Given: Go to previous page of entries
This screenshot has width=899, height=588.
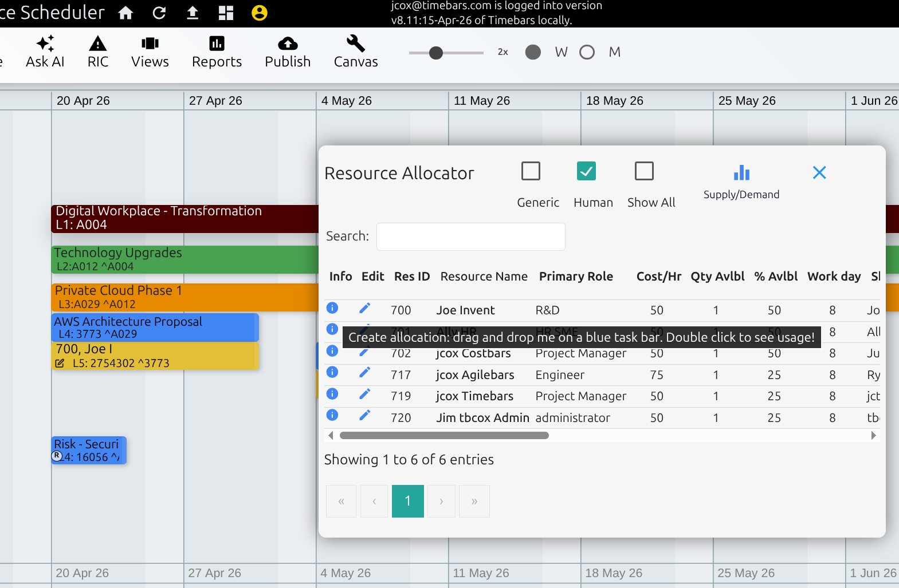Looking at the screenshot, I should [x=374, y=502].
